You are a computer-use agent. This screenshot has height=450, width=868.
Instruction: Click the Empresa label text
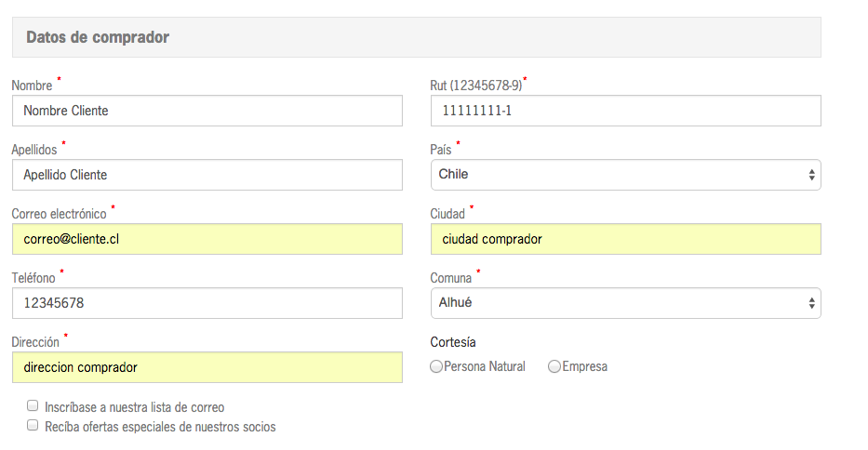(584, 367)
